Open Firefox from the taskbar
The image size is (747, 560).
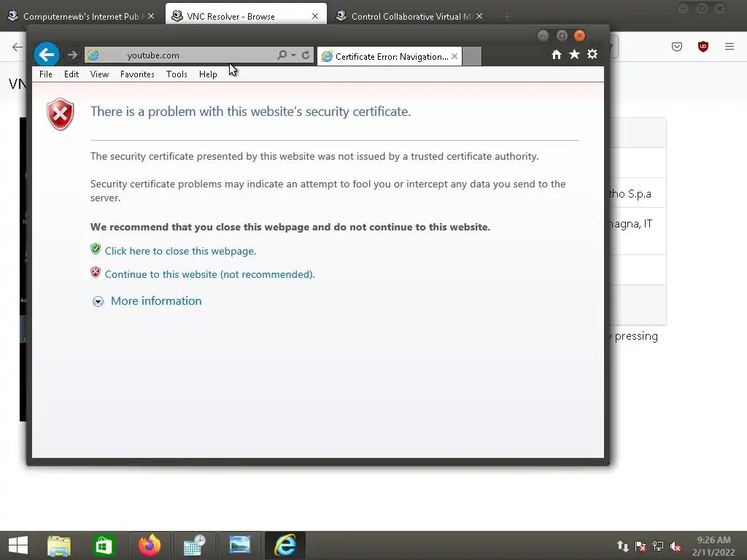click(x=149, y=545)
